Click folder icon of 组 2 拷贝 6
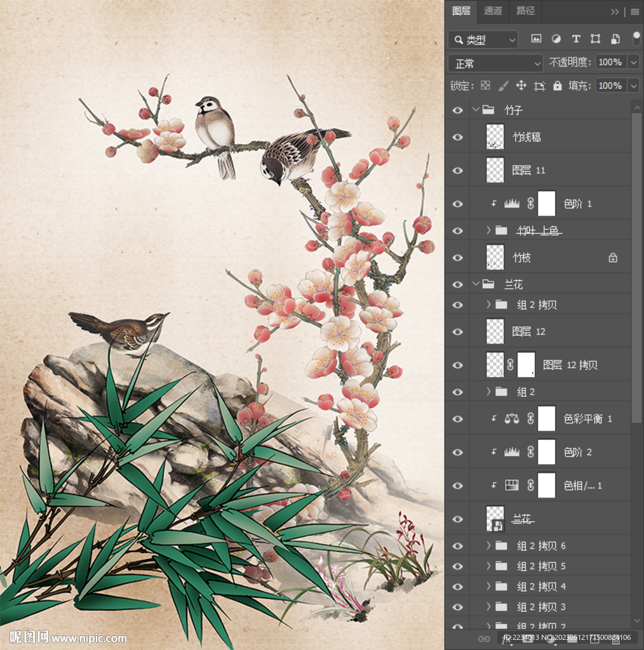Image resolution: width=644 pixels, height=650 pixels. pyautogui.click(x=501, y=545)
